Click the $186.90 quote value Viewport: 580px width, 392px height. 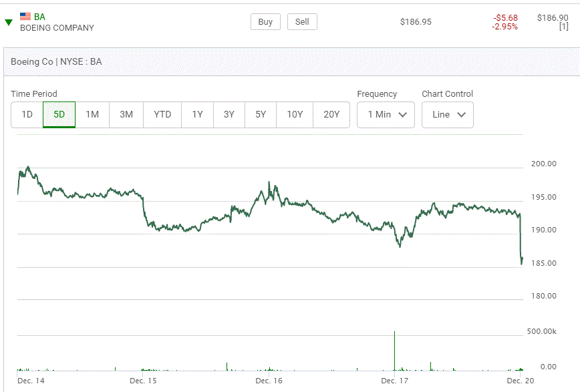pyautogui.click(x=553, y=18)
